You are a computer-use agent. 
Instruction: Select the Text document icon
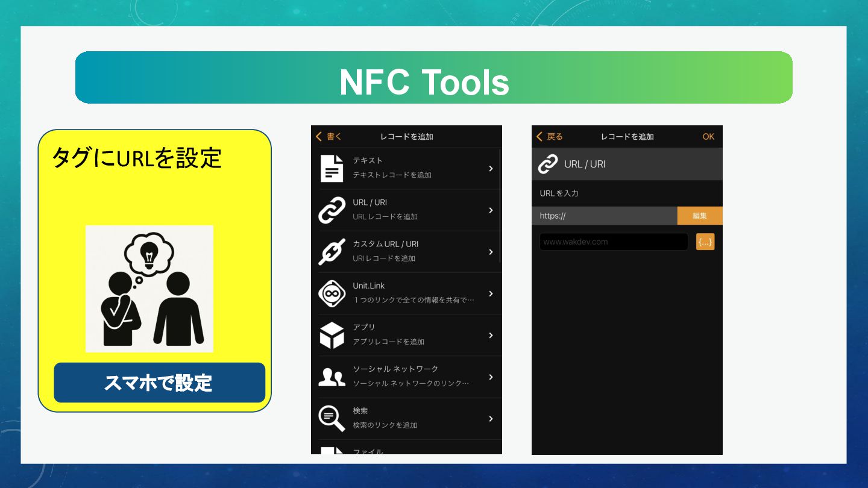(x=332, y=168)
